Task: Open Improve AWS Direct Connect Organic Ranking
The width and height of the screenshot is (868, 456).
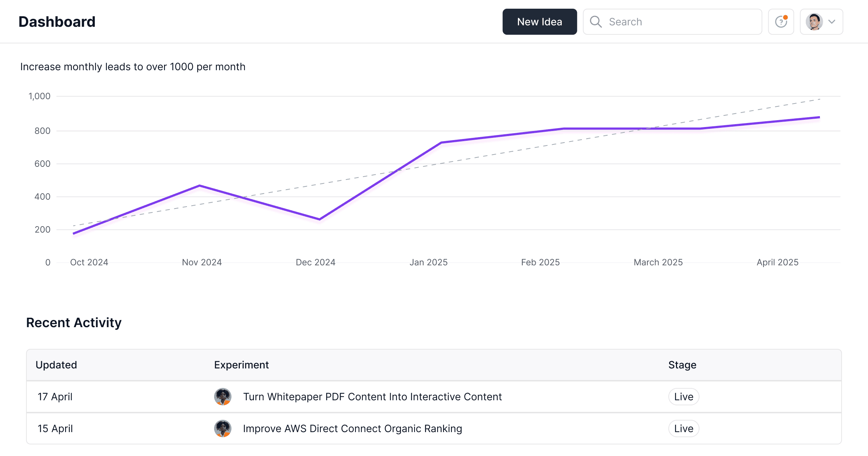Action: (x=352, y=428)
